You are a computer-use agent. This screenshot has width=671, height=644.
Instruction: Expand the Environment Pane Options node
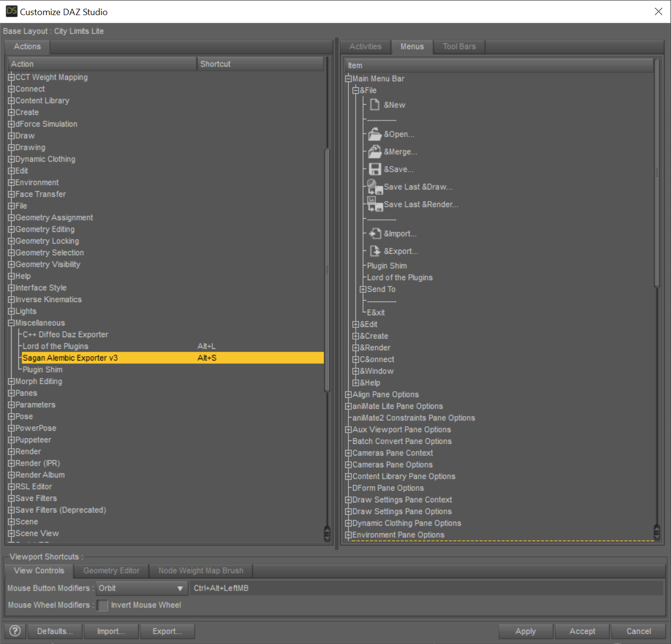348,534
